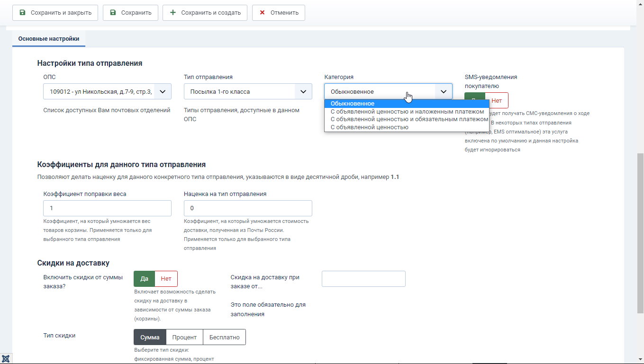Disable SMS notifications with the Нет toggle

pyautogui.click(x=497, y=100)
